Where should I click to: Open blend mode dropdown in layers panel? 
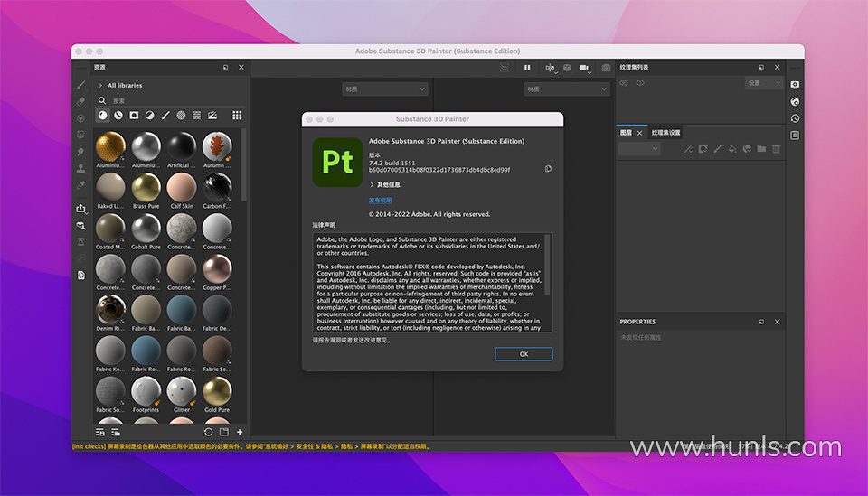coord(639,149)
